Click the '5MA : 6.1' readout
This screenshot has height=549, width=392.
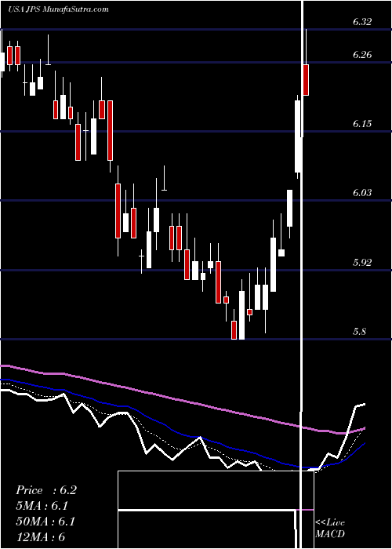point(42,506)
